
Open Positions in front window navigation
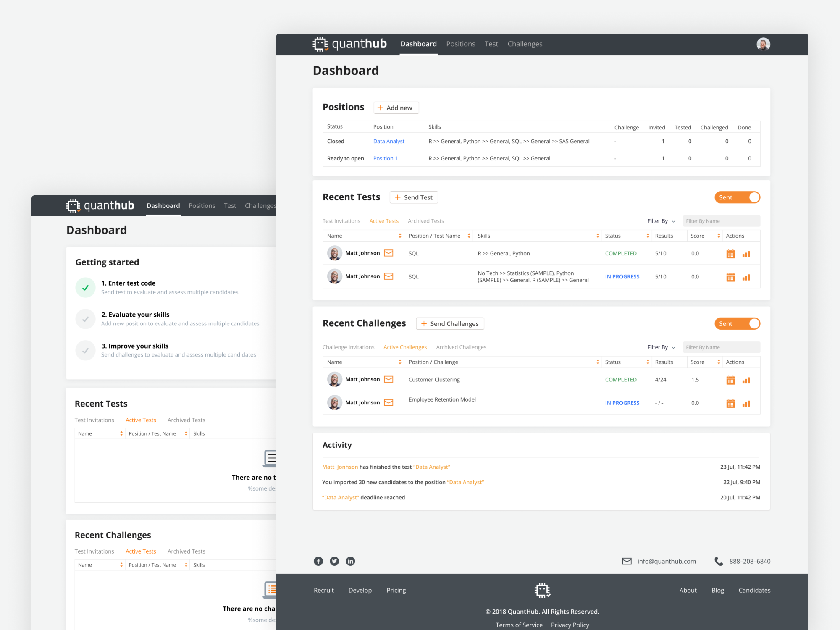[460, 44]
